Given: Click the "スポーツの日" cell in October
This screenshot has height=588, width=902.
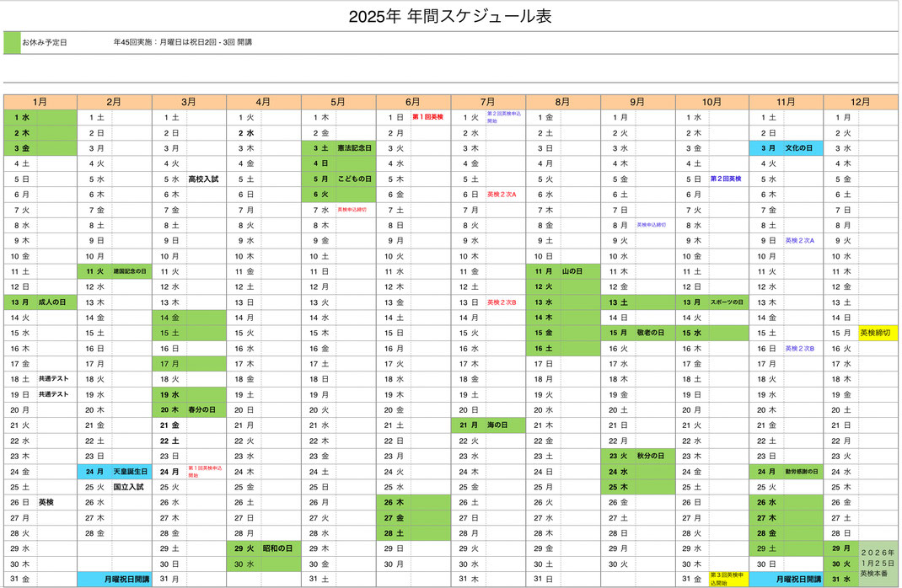Looking at the screenshot, I should click(x=728, y=302).
